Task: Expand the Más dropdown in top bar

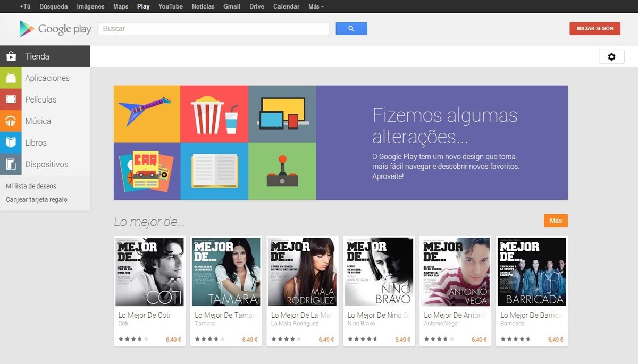Action: [x=316, y=6]
